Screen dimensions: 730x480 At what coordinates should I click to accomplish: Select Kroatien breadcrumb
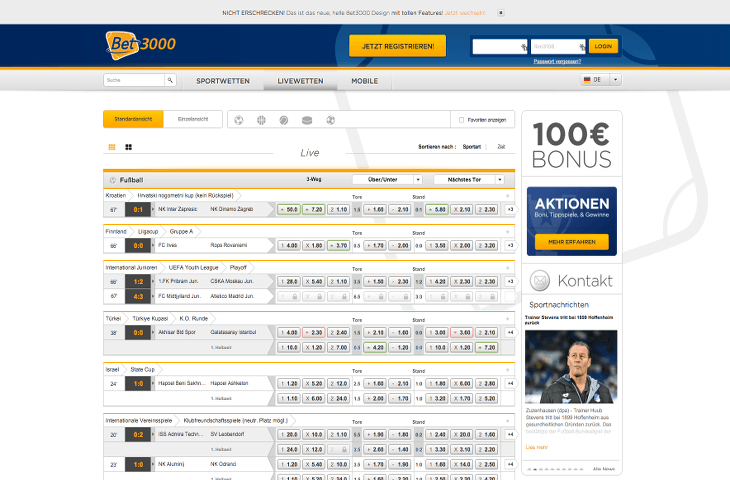pyautogui.click(x=115, y=196)
